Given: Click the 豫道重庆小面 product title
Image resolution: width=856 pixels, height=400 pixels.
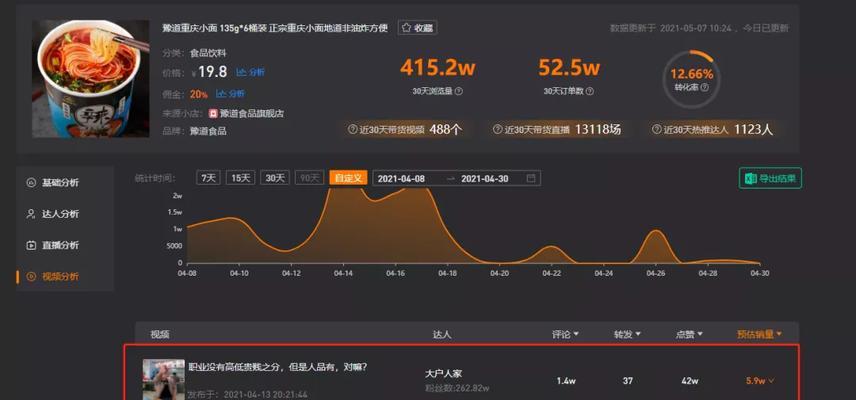Looking at the screenshot, I should [x=275, y=28].
